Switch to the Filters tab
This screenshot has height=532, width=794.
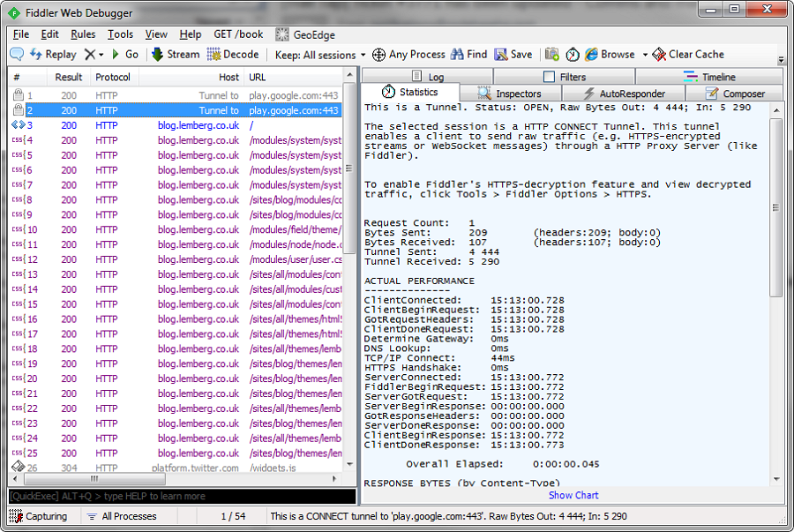tap(564, 77)
